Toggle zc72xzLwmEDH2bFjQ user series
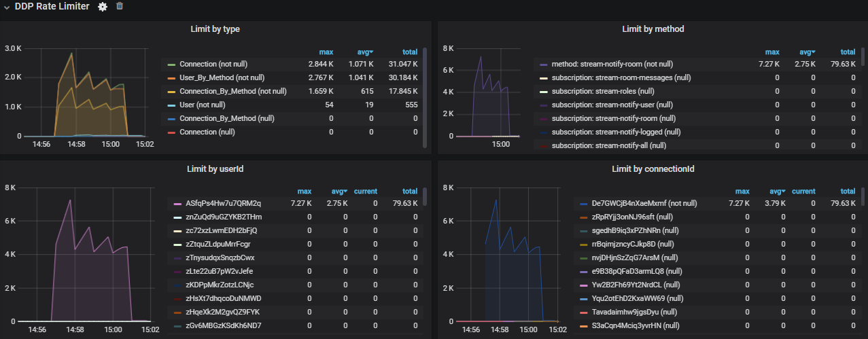The image size is (868, 339). coord(222,230)
